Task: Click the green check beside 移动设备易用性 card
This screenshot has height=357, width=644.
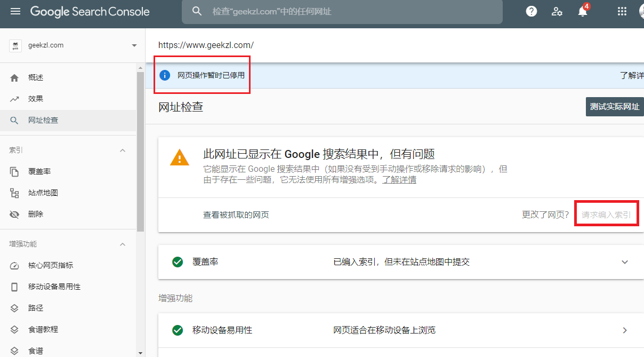Action: point(178,330)
